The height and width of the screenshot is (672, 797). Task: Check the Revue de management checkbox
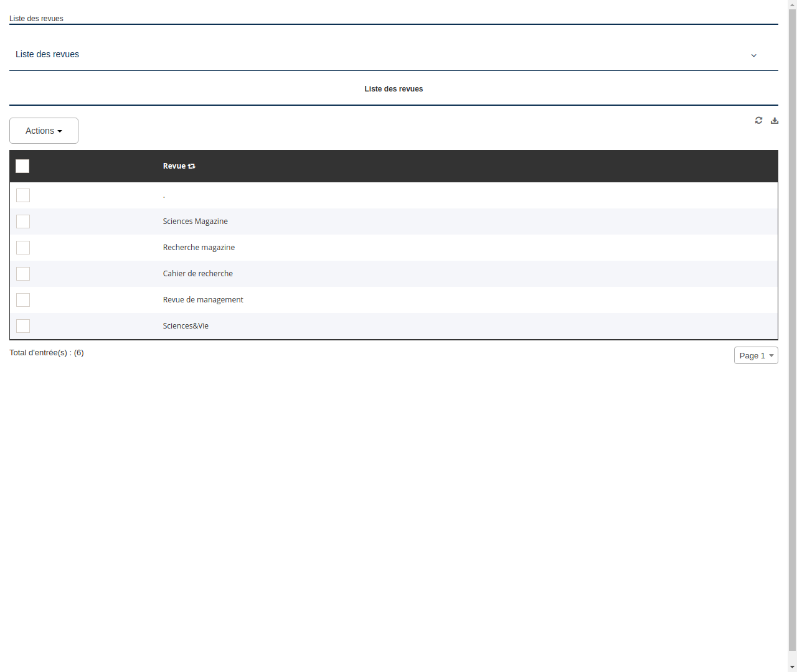(x=23, y=299)
